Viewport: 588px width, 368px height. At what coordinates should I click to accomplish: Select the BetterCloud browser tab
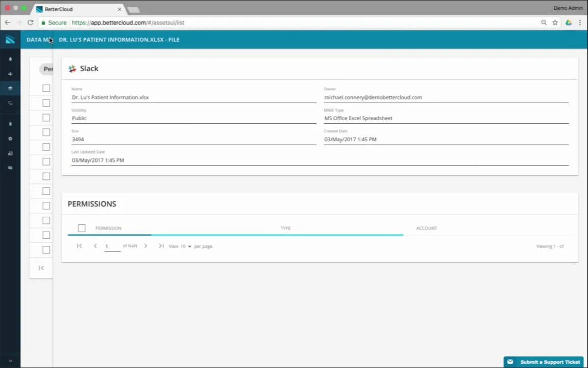pyautogui.click(x=79, y=9)
